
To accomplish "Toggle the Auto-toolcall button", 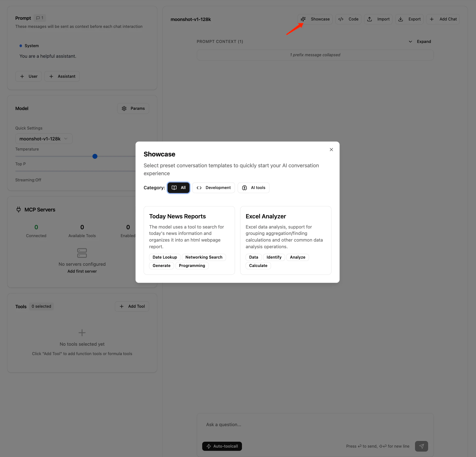I will coord(222,446).
